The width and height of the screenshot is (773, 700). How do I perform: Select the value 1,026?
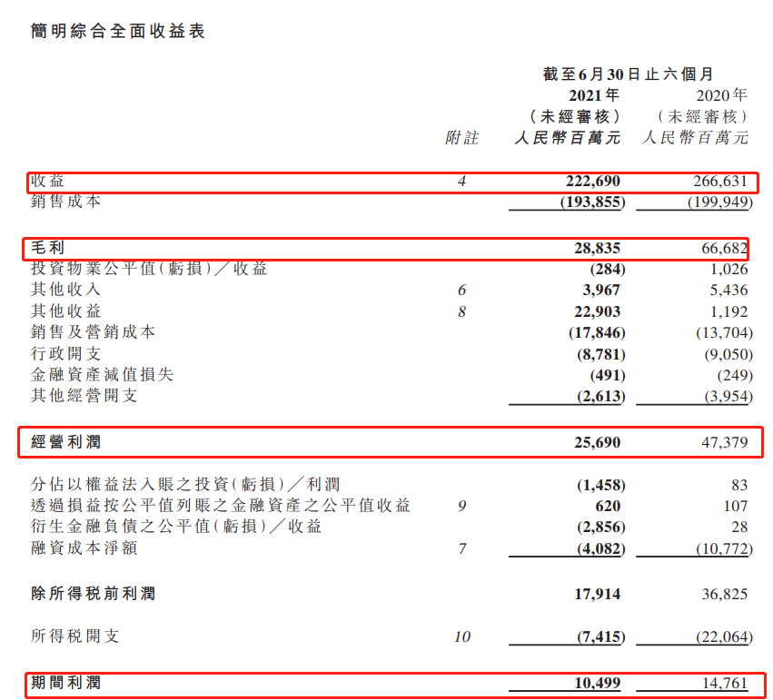(x=729, y=269)
